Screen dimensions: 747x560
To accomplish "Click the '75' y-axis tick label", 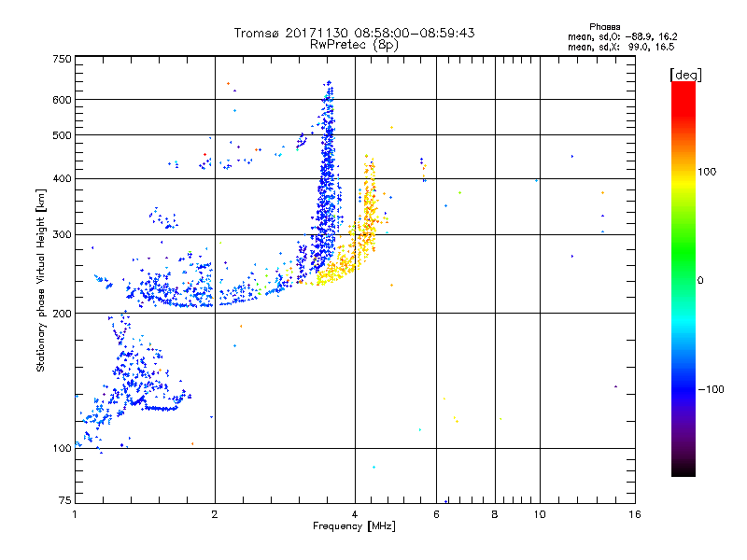I will (65, 500).
